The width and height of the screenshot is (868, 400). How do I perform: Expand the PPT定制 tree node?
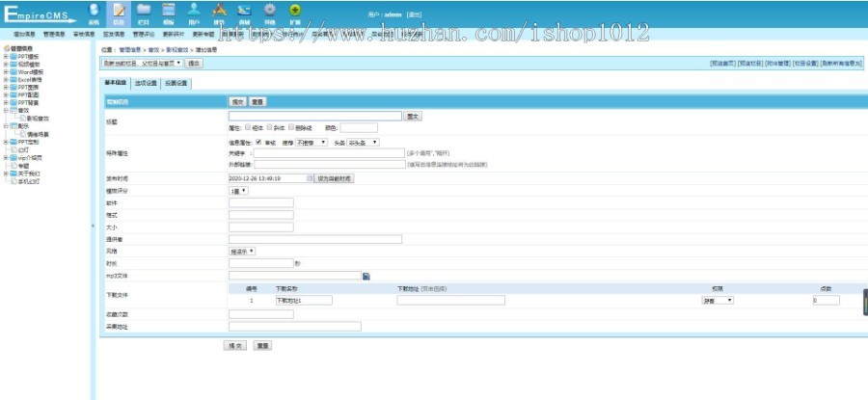pos(6,142)
